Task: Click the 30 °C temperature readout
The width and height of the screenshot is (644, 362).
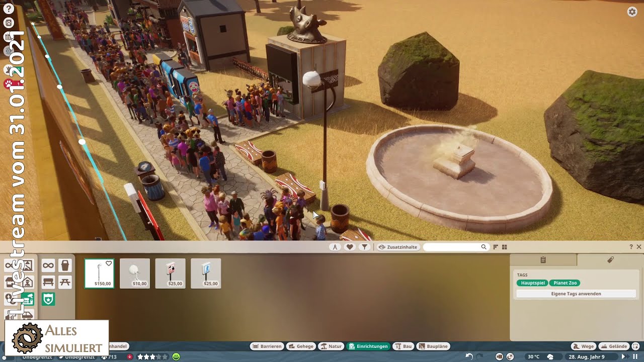Action: (x=533, y=356)
